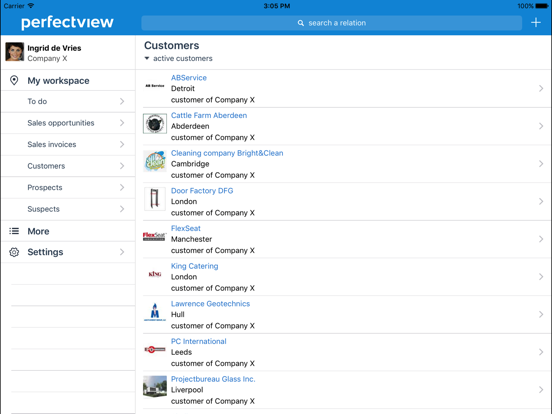This screenshot has width=552, height=414.
Task: Open Cleaning company Bright&Clean link
Action: tap(227, 153)
